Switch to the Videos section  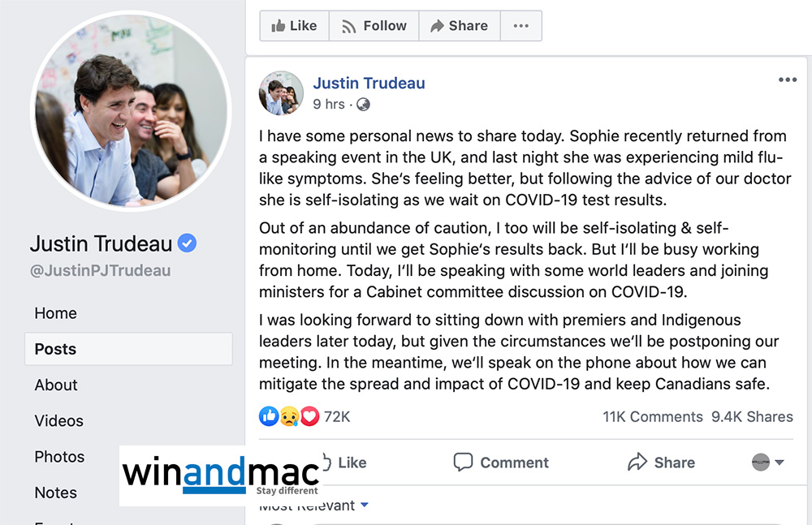tap(59, 420)
